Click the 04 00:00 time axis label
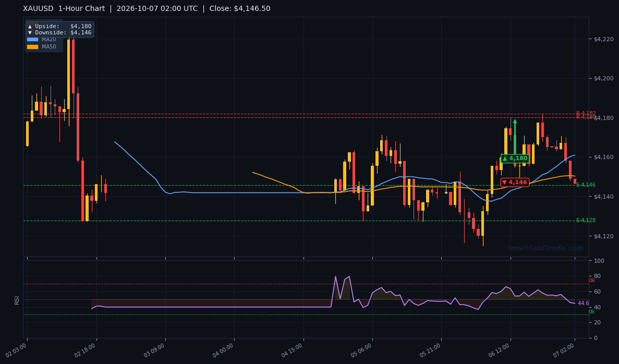This screenshot has width=619, height=364. click(x=223, y=350)
